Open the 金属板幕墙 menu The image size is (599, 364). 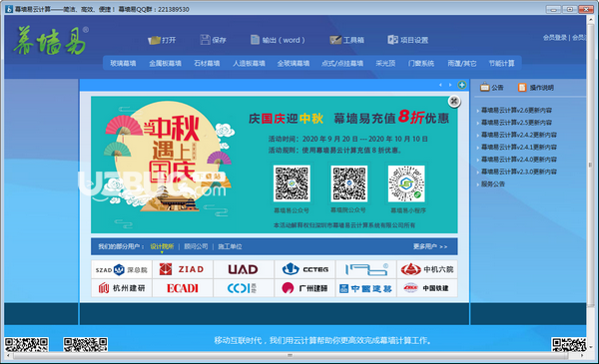(165, 63)
